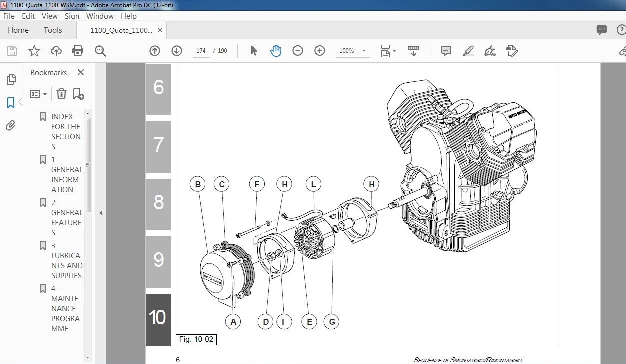Click the Sequenze di Smontaggio/Rimontaggio footer
This screenshot has height=364, width=626.
(468, 360)
